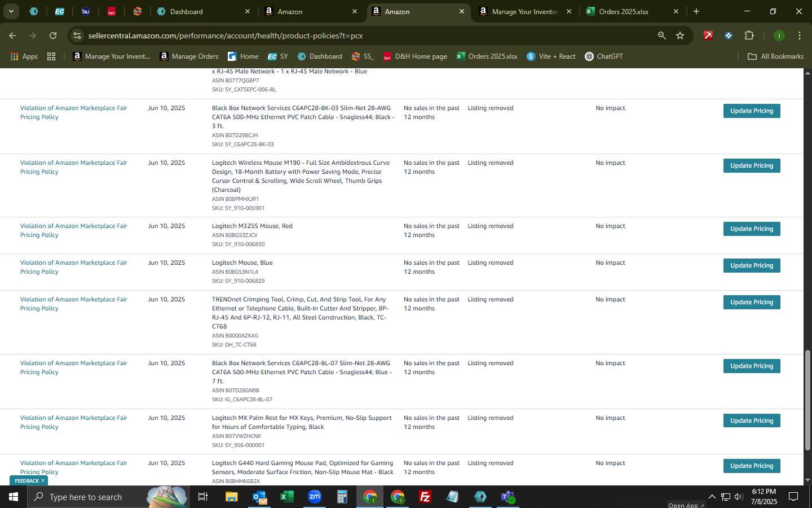
Task: Open the ChatGPT bookmark
Action: point(604,56)
